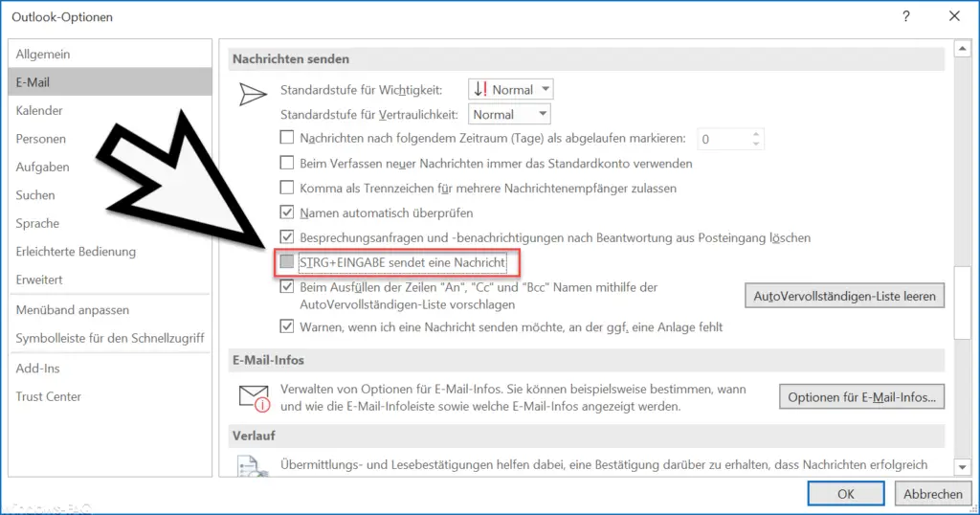Viewport: 980px width, 515px height.
Task: Check always use default account for new messages
Action: 287,163
